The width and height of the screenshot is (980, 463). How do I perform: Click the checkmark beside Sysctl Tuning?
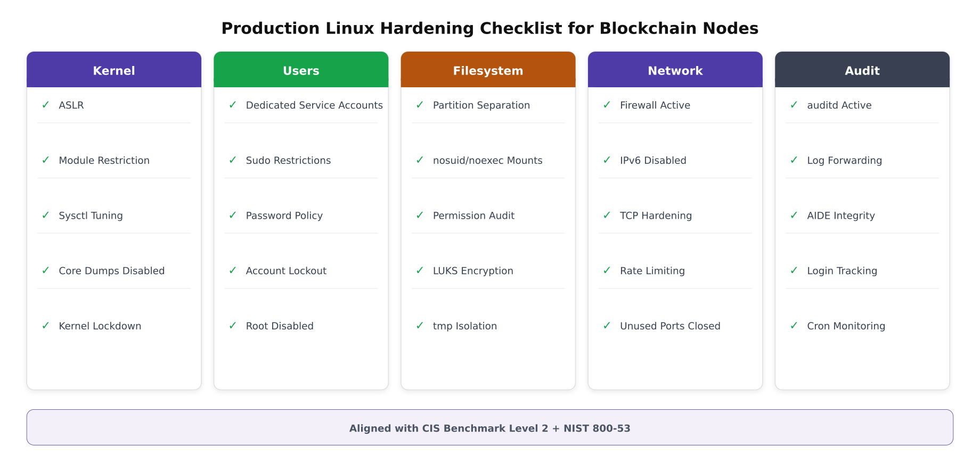click(x=46, y=216)
